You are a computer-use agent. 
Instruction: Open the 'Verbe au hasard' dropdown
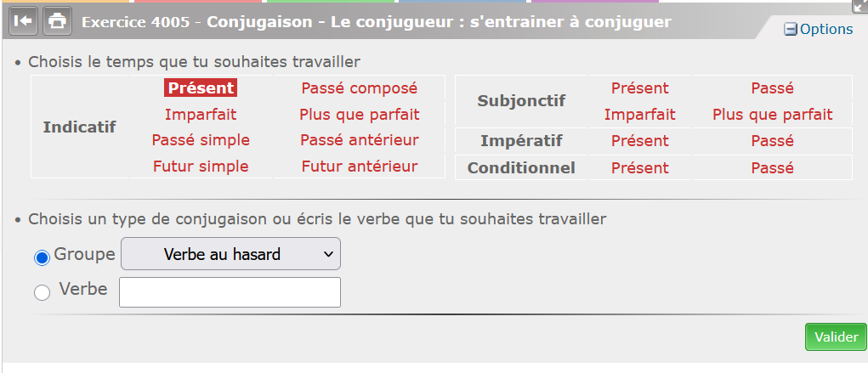[x=231, y=254]
